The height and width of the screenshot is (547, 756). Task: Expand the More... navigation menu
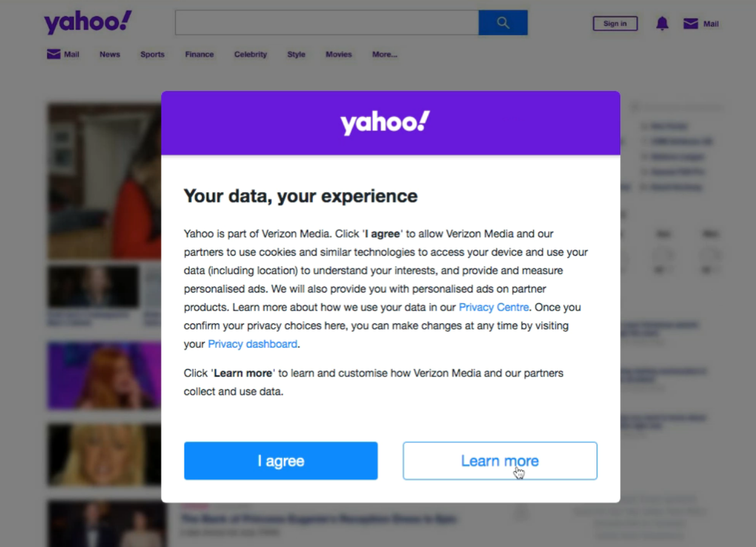(384, 54)
